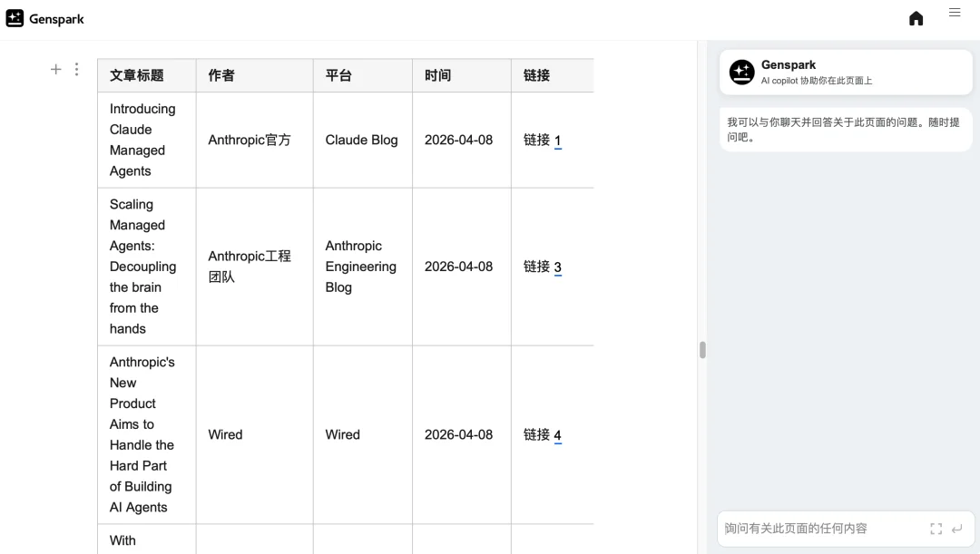Select the 时间 column header
This screenshot has width=980, height=554.
[461, 75]
